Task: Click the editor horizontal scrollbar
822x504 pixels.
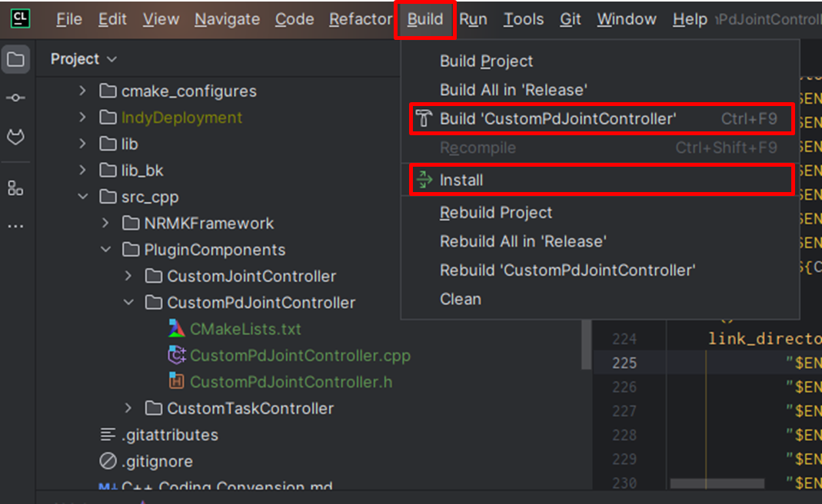Action: pyautogui.click(x=717, y=483)
